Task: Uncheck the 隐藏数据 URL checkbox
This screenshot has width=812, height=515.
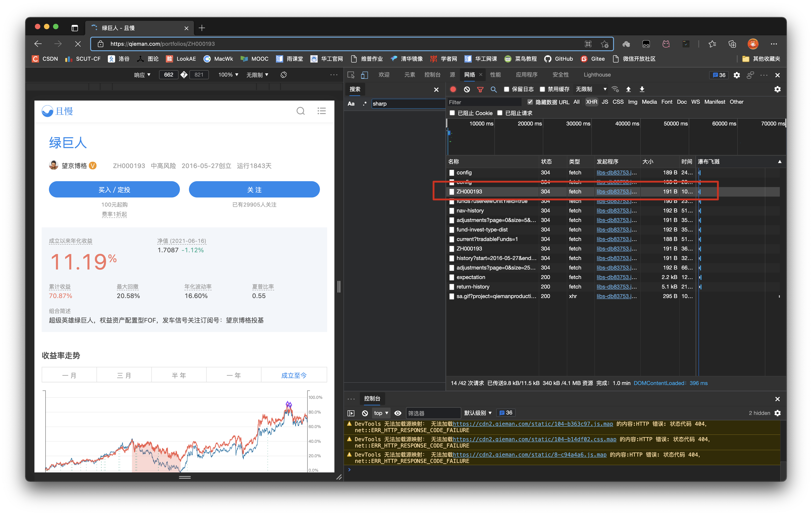Action: point(530,102)
